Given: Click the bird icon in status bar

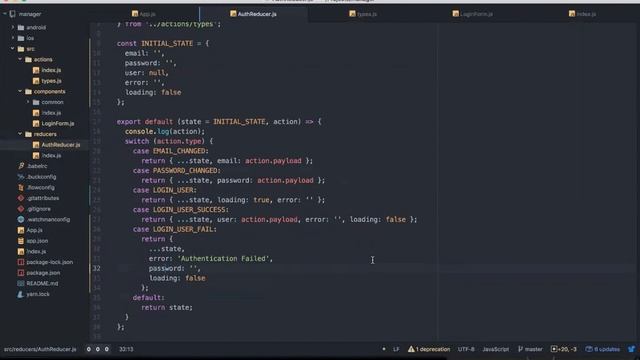Looking at the screenshot, I should [x=631, y=349].
